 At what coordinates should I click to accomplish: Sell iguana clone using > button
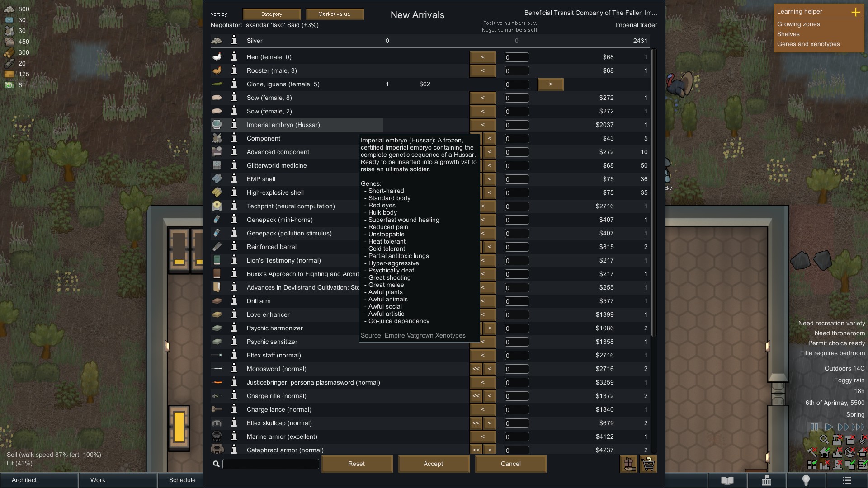(x=551, y=84)
